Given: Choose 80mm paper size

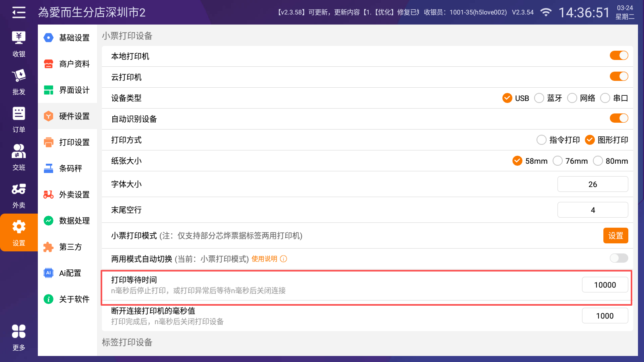Looking at the screenshot, I should point(598,161).
